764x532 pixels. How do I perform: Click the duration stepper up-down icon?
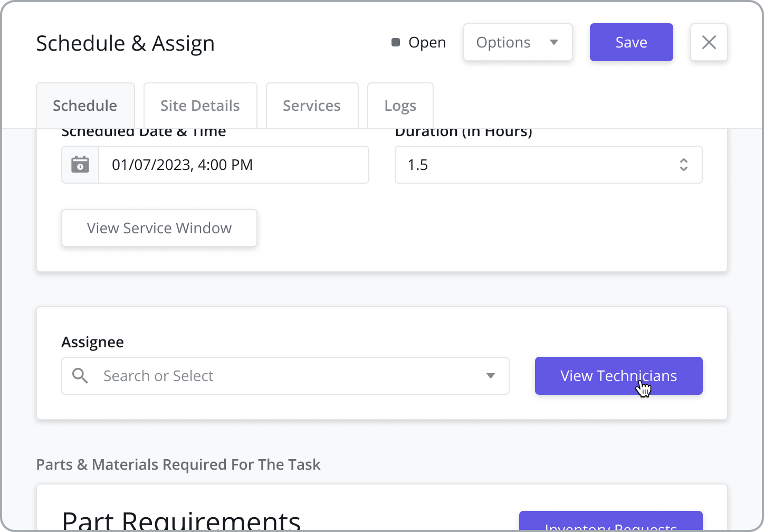pyautogui.click(x=683, y=165)
